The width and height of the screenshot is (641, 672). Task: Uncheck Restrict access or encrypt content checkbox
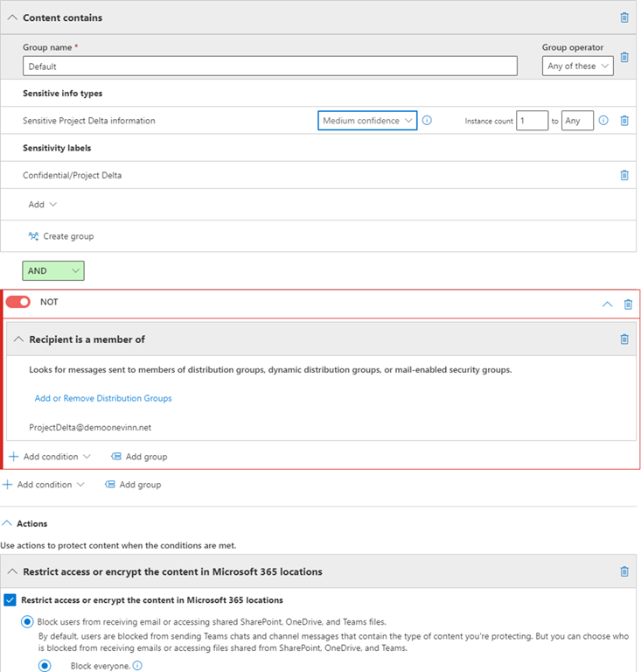(9, 600)
